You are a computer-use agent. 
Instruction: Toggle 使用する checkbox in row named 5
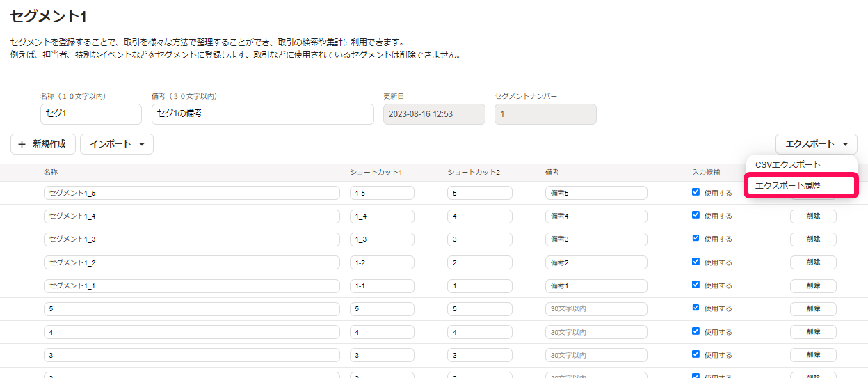[x=696, y=308]
